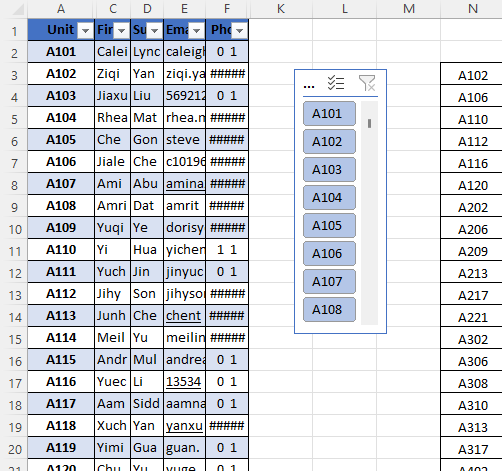The width and height of the screenshot is (502, 471).
Task: Click the Select All corner triangle
Action: tap(18, 10)
